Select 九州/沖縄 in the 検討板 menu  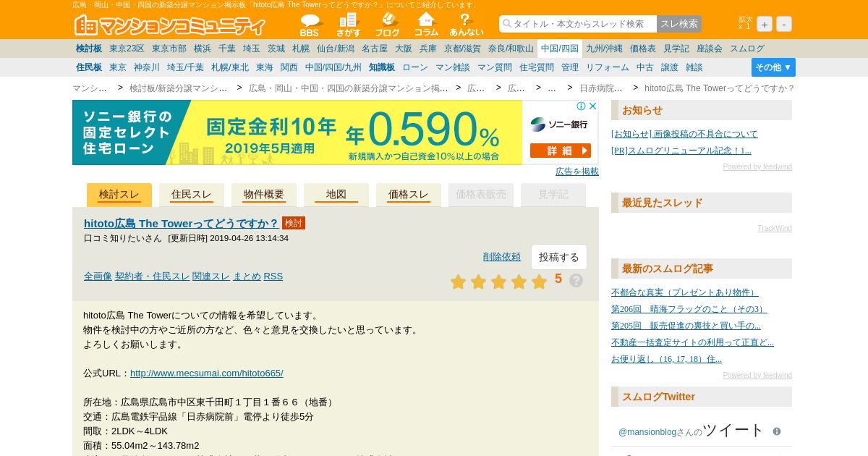(604, 48)
